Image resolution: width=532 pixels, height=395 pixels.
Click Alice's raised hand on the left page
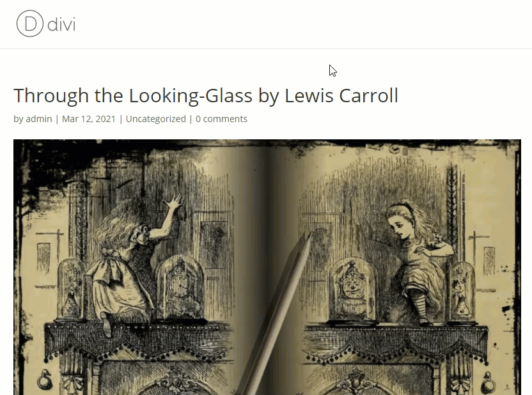pyautogui.click(x=173, y=203)
